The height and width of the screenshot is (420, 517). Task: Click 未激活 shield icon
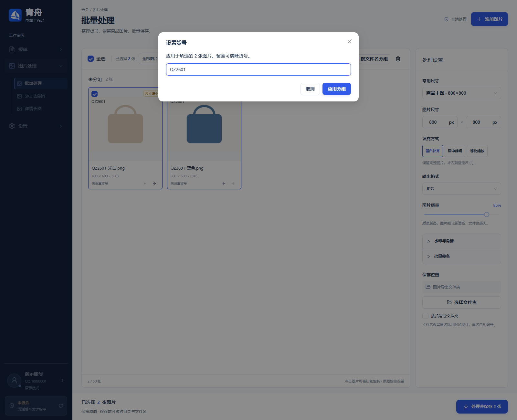12,406
